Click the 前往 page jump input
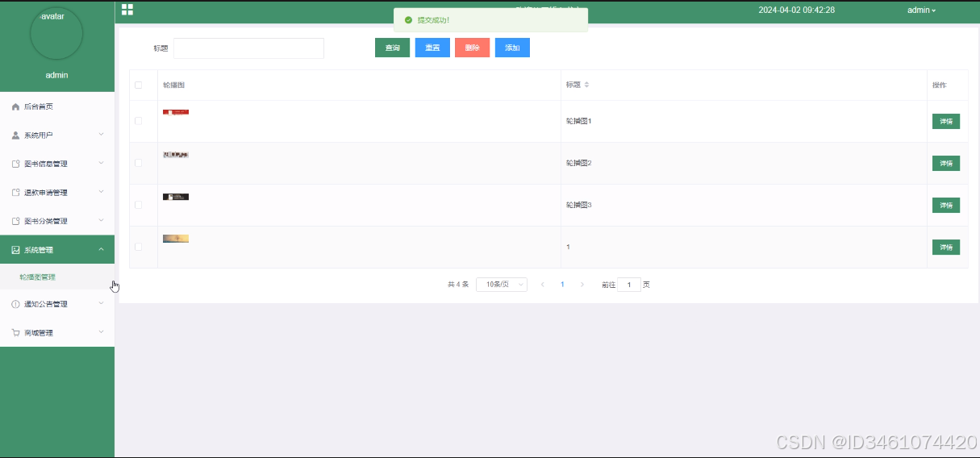This screenshot has width=980, height=458. click(629, 285)
